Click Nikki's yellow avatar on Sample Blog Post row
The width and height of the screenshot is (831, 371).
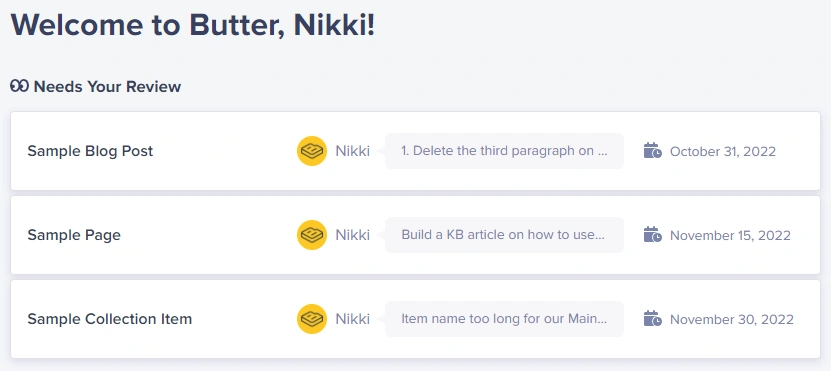point(312,151)
